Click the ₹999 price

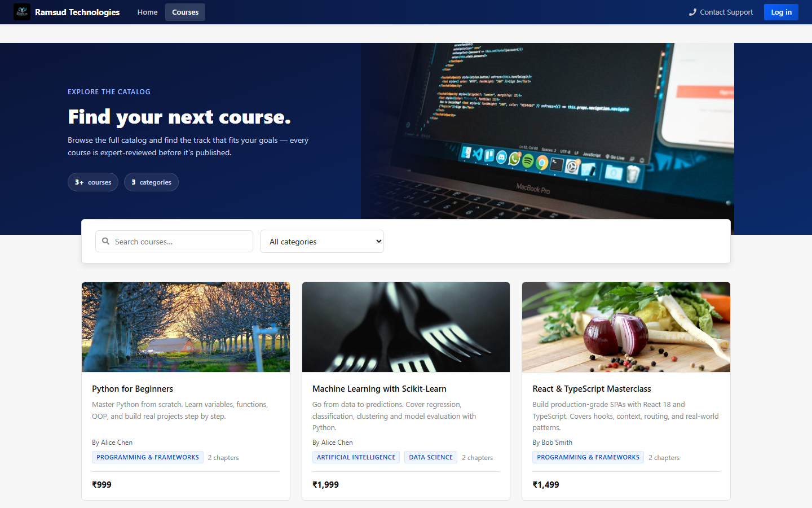(x=101, y=485)
